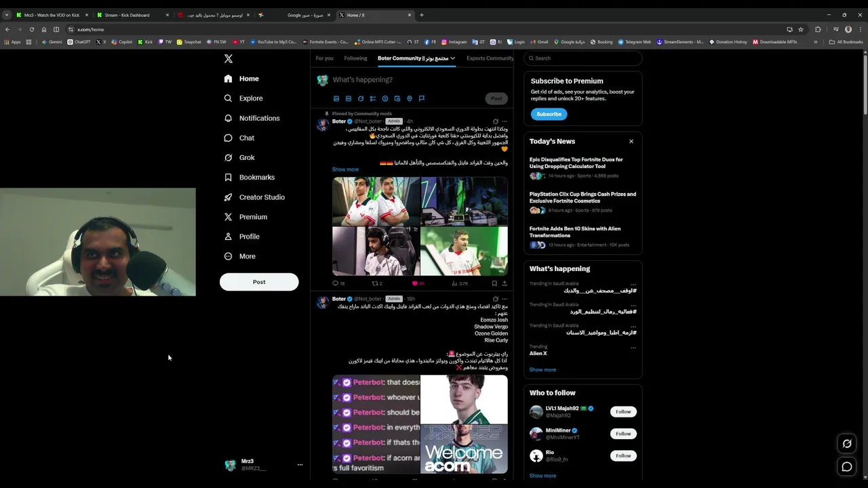Expand the More menu in sidebar
Image resolution: width=868 pixels, height=488 pixels.
point(239,256)
